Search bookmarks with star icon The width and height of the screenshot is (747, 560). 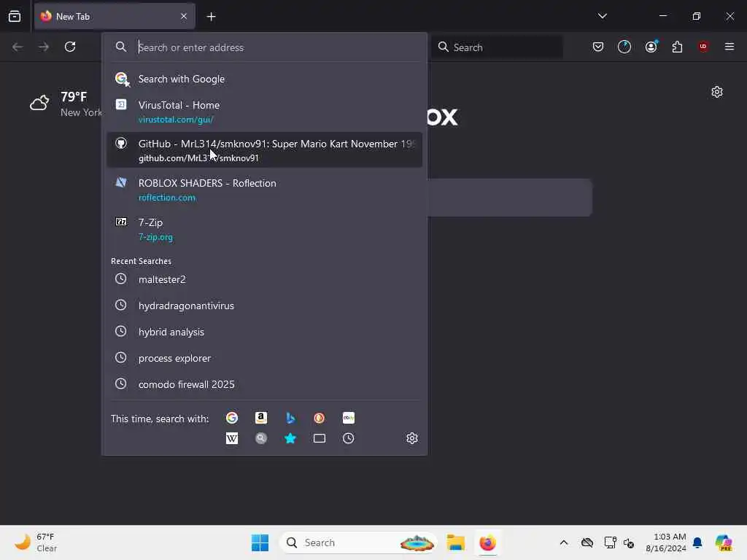[x=290, y=438]
